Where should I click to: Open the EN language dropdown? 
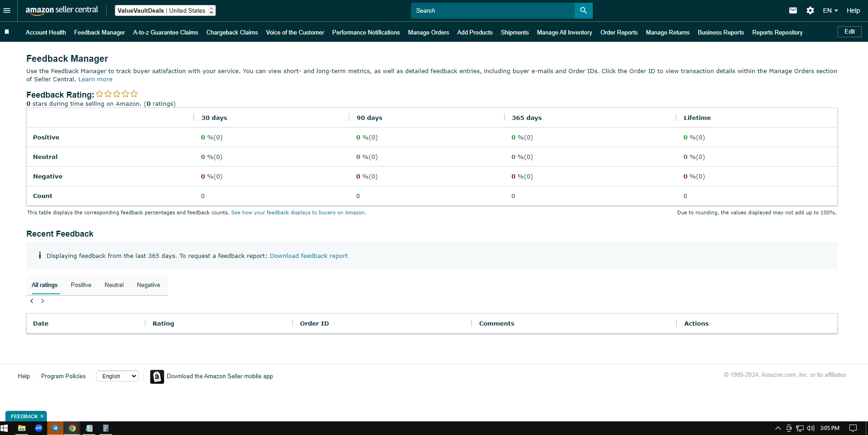[x=830, y=10]
